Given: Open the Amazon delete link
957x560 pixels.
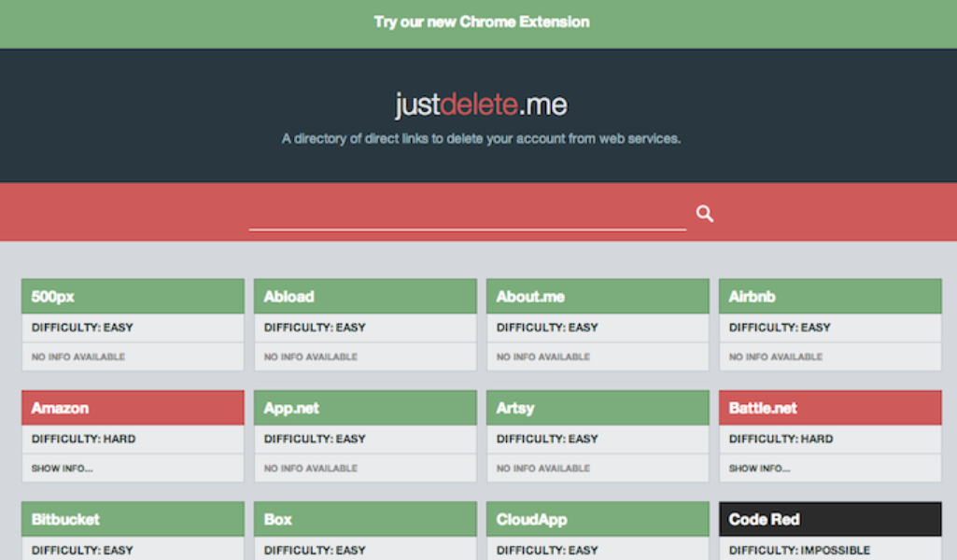Looking at the screenshot, I should pos(133,408).
